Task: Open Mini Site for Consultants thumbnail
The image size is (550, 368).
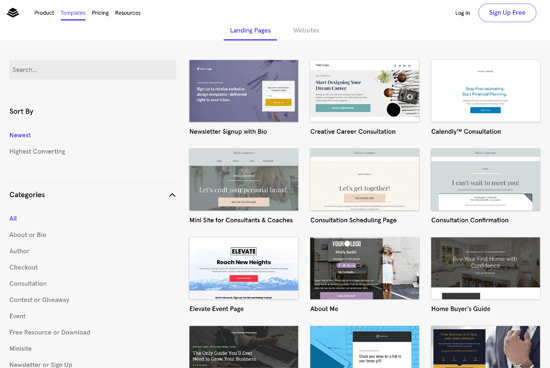Action: point(244,179)
